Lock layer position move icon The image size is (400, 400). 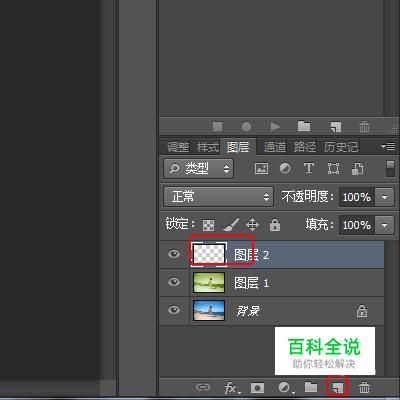[x=252, y=225]
